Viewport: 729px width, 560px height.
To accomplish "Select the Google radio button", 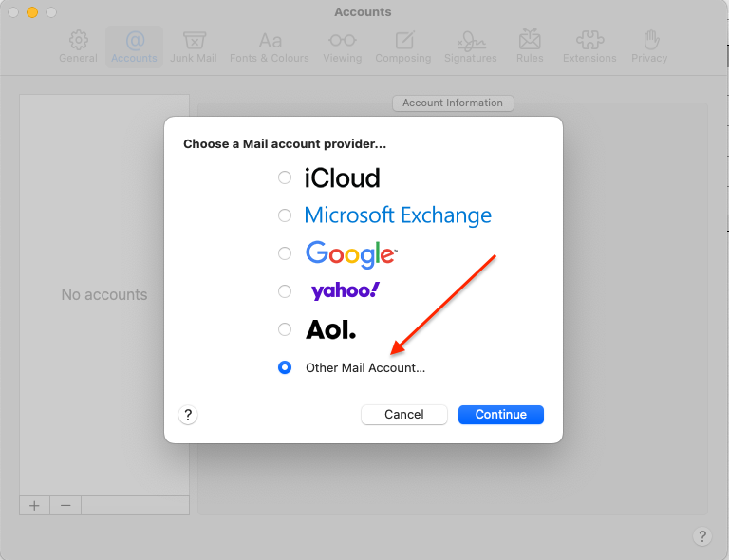I will (x=285, y=253).
